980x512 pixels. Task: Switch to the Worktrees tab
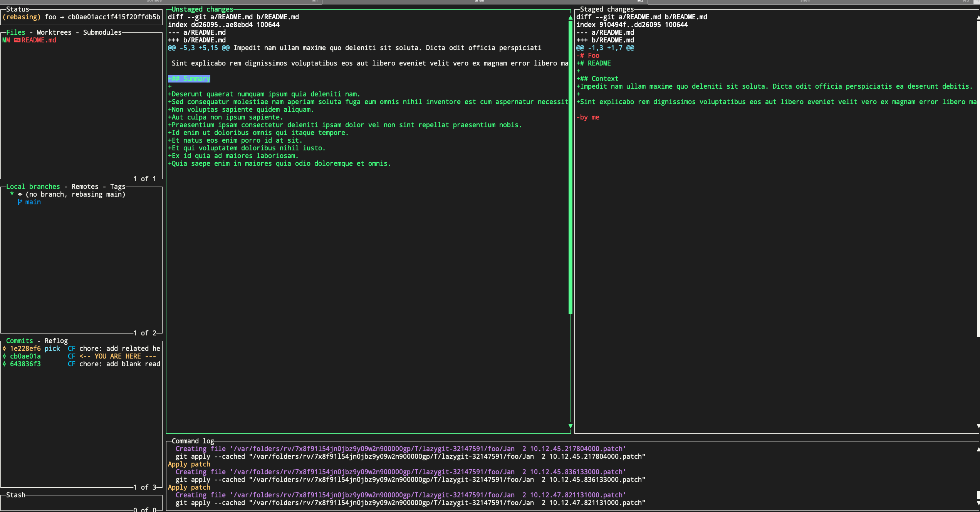tap(54, 32)
